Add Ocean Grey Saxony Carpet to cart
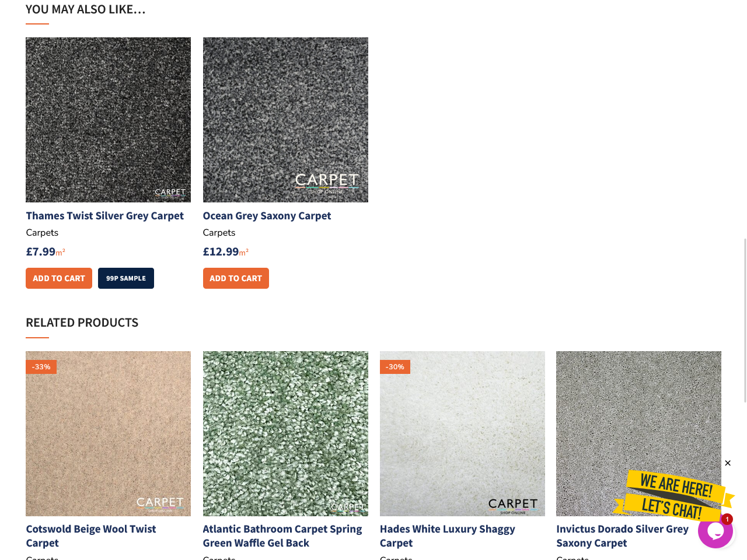 (236, 278)
